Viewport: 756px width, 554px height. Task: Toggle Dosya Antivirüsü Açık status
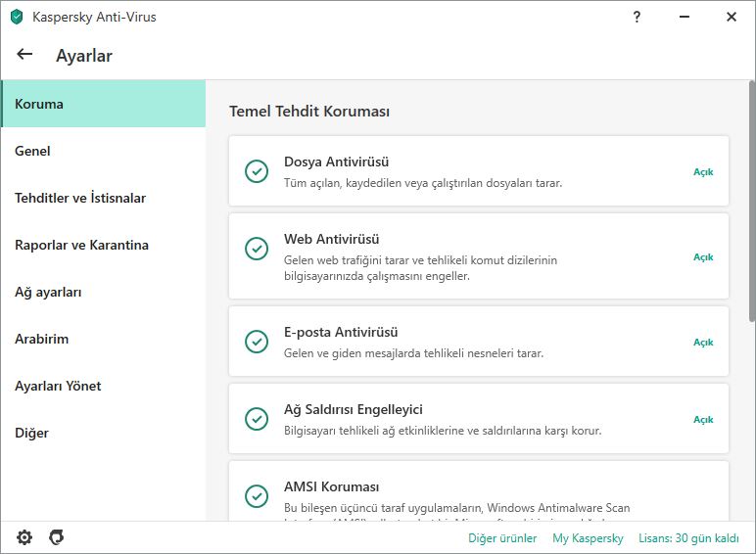(703, 172)
